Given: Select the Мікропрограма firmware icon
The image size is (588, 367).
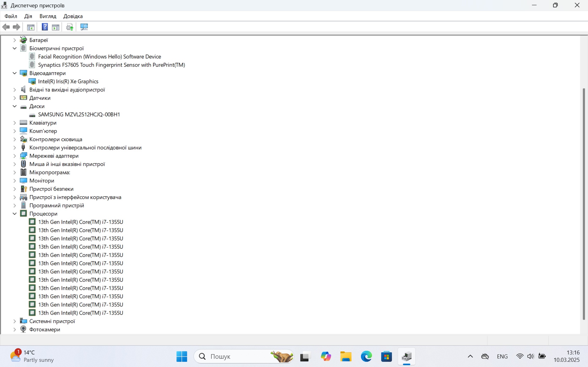Looking at the screenshot, I should tap(23, 172).
